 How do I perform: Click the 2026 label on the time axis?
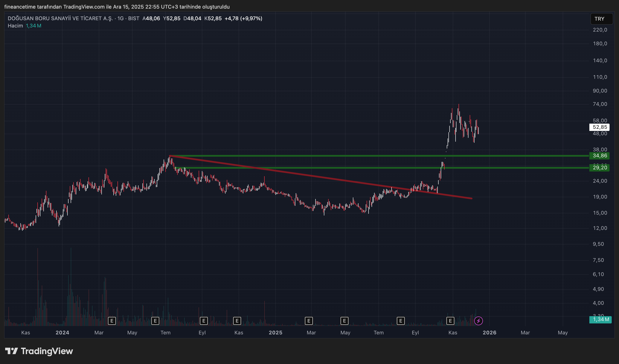tap(489, 333)
